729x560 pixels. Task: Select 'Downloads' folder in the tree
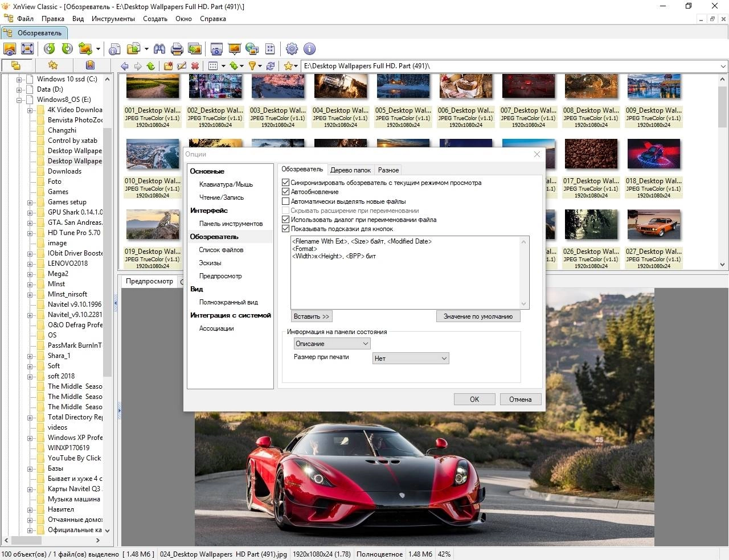coord(64,171)
